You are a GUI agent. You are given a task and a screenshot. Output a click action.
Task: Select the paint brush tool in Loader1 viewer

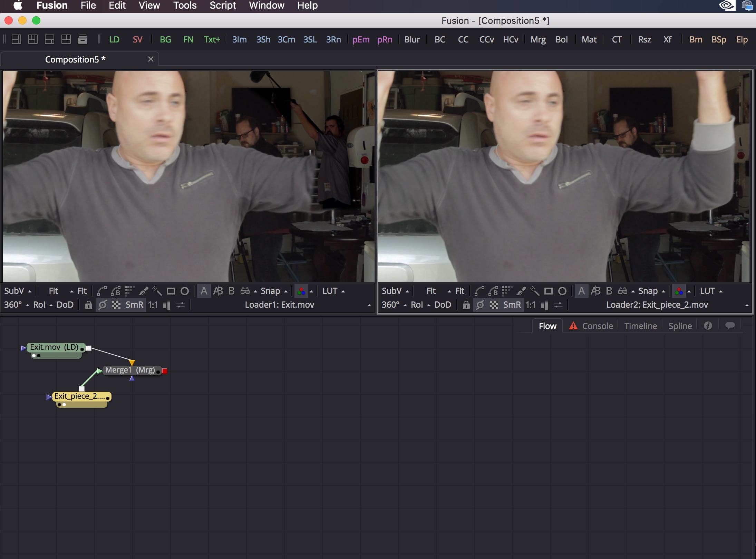pos(143,291)
